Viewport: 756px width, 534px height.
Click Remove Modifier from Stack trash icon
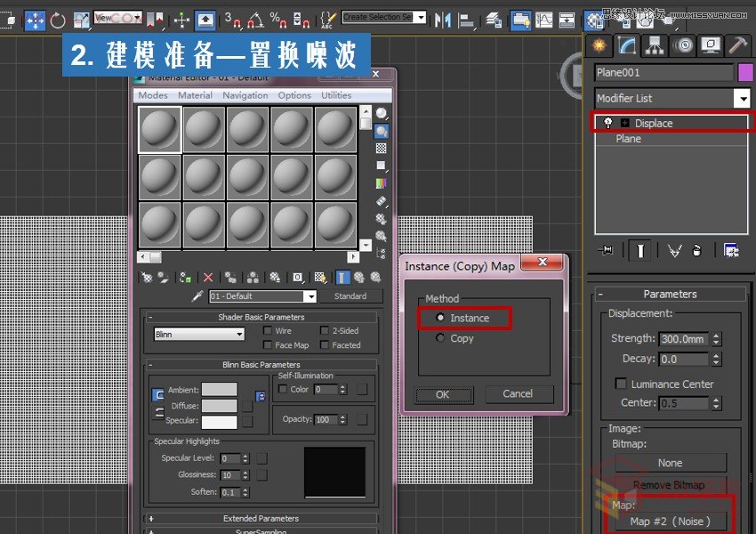click(696, 250)
